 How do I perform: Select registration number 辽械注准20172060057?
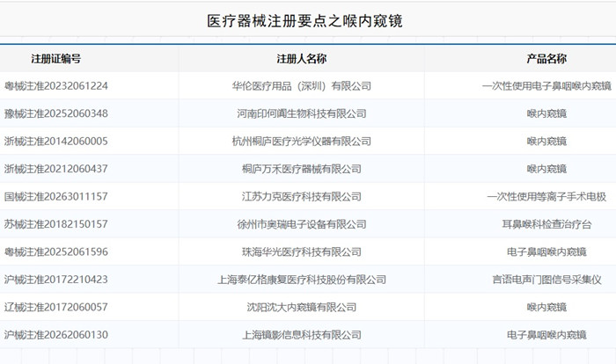[55, 307]
